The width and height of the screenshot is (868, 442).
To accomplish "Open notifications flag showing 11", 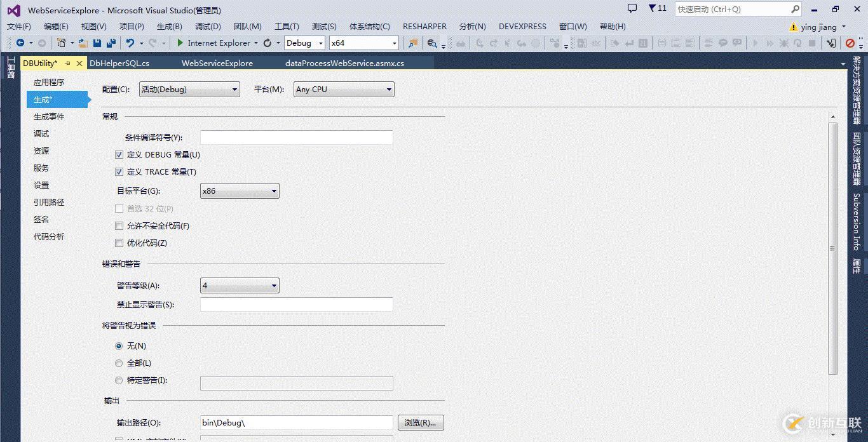I will click(x=658, y=8).
